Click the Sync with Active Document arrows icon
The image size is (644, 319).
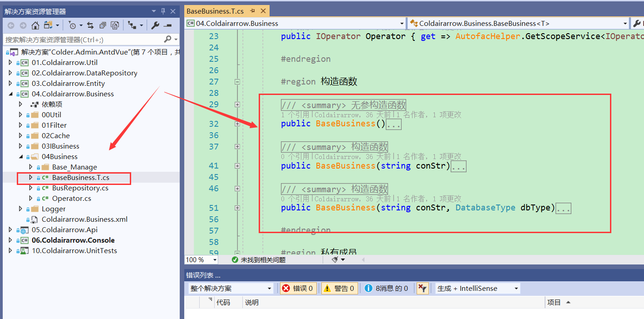click(90, 25)
